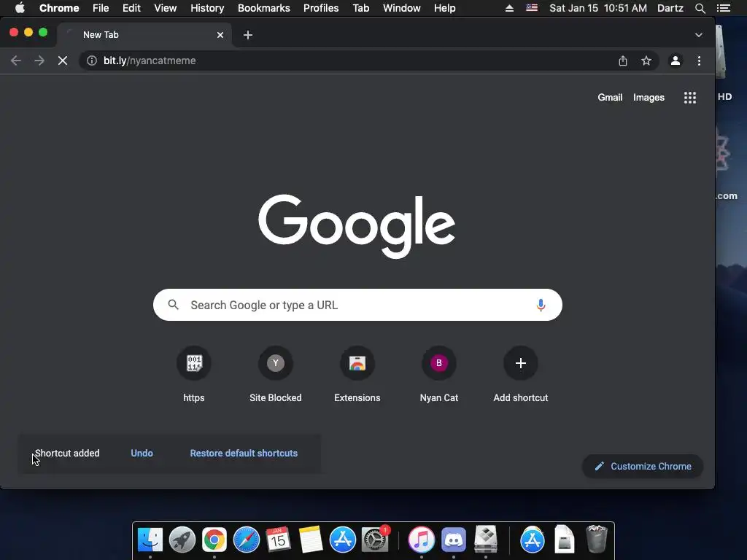Open the Site Blocked shortcut
The image size is (747, 560).
point(275,375)
